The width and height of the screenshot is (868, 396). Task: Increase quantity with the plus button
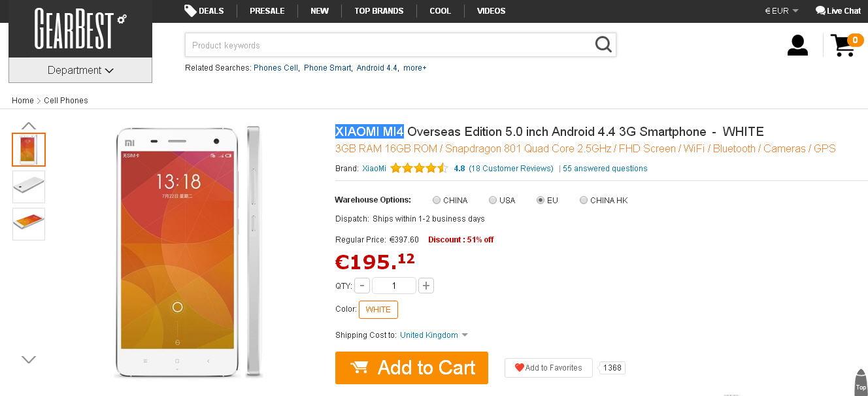(x=426, y=286)
